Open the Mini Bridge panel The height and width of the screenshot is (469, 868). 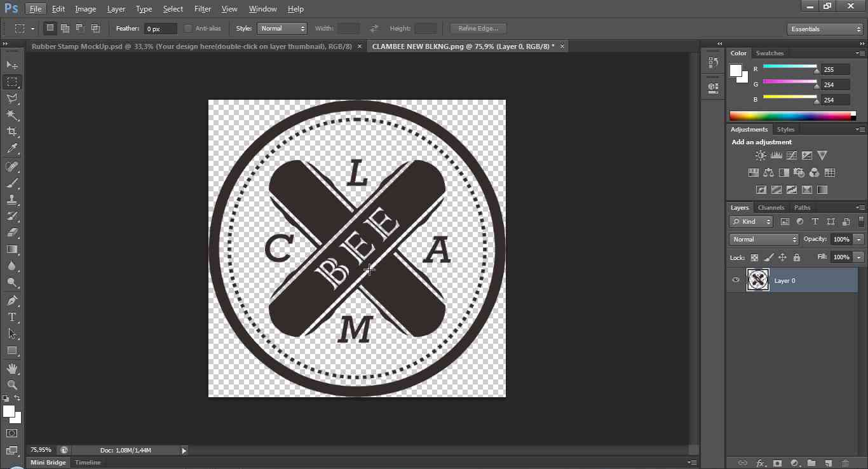pyautogui.click(x=48, y=463)
